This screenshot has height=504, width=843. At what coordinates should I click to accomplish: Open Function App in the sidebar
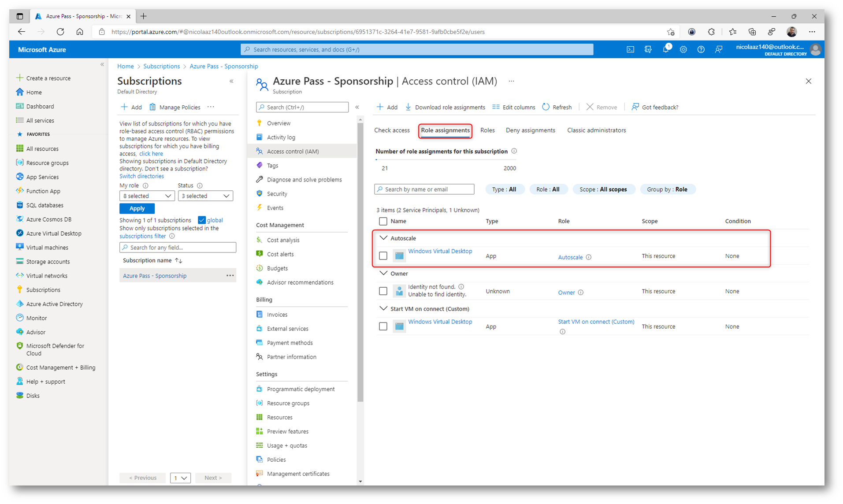click(x=43, y=191)
